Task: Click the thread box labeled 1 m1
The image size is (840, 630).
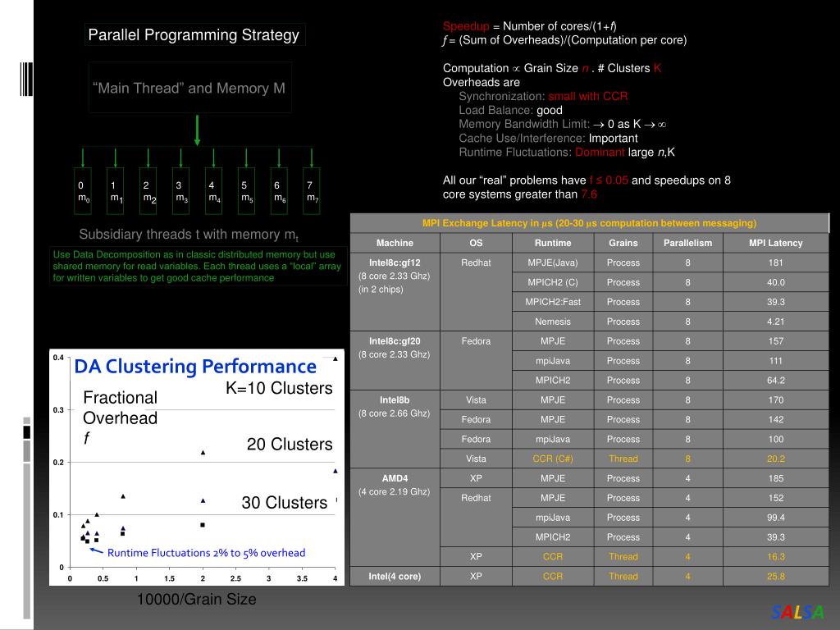Action: (116, 191)
